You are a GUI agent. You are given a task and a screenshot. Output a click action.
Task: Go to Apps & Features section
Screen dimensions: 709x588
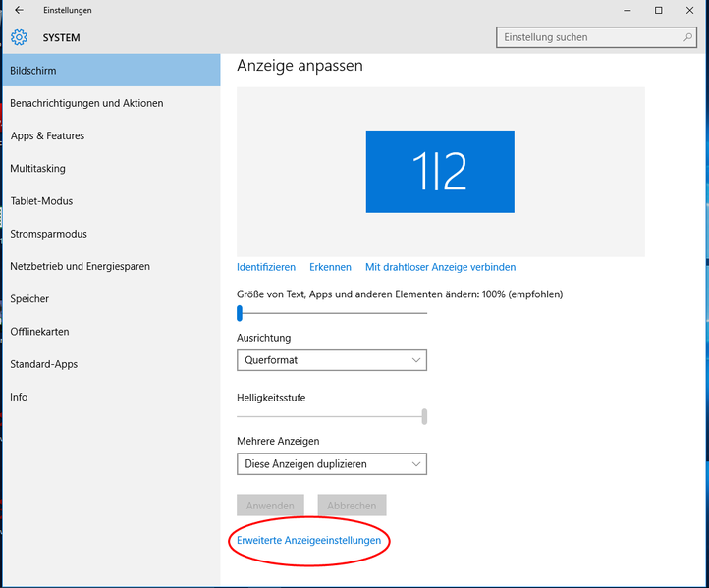47,135
